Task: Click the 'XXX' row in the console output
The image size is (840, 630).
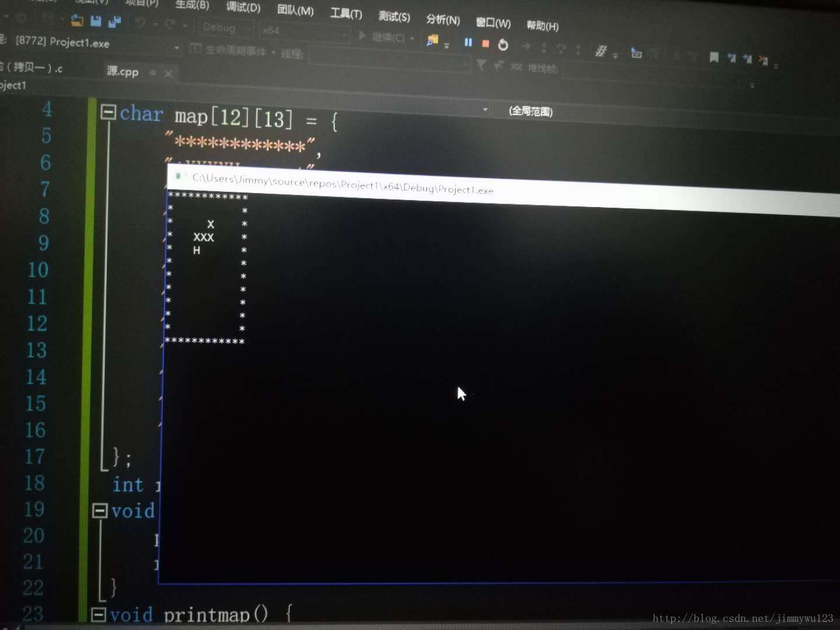Action: pos(204,237)
